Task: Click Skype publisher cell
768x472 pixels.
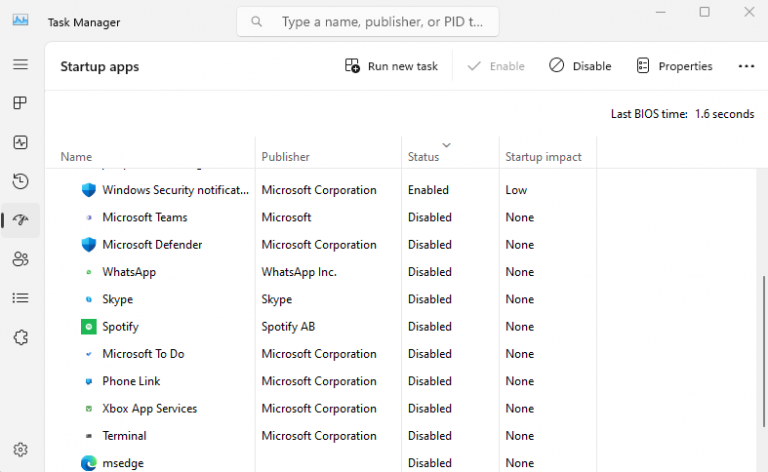Action: (x=276, y=299)
